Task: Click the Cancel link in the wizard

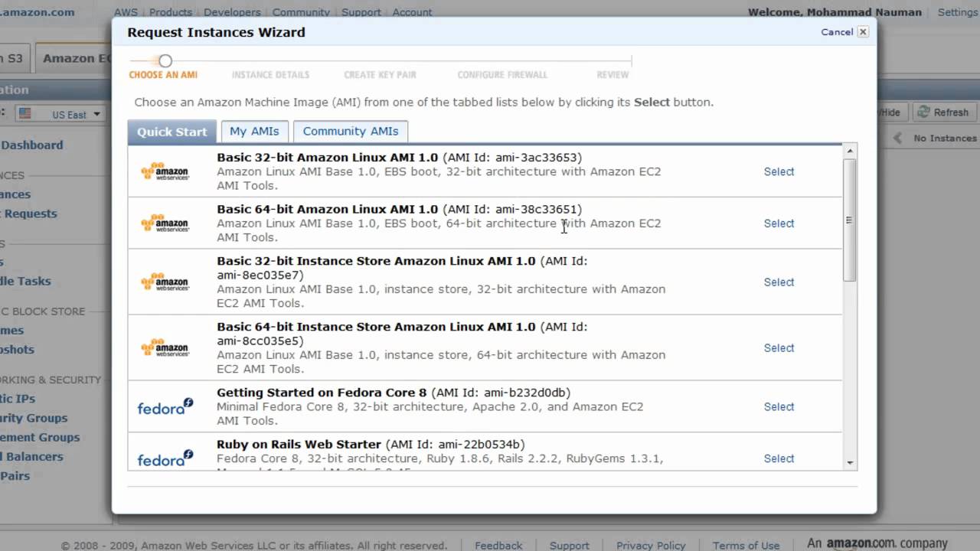Action: click(x=837, y=32)
